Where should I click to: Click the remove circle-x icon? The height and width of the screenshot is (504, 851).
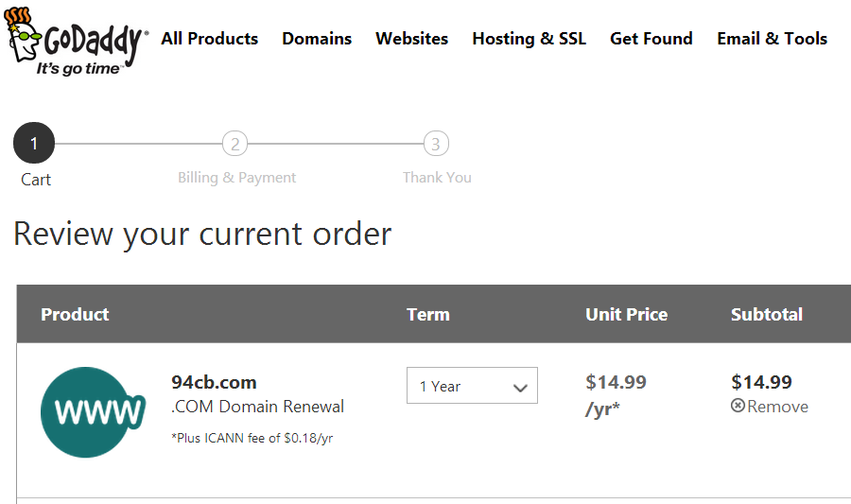click(x=738, y=406)
